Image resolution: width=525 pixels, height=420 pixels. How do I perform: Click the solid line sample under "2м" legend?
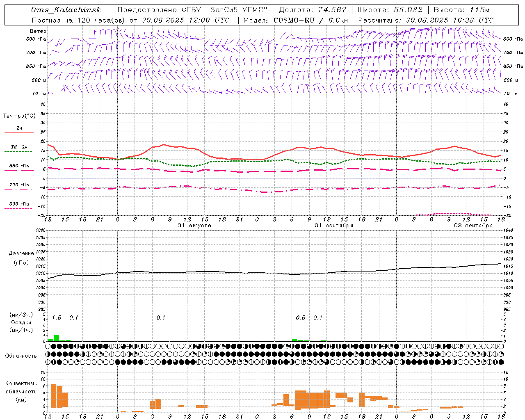pos(19,132)
